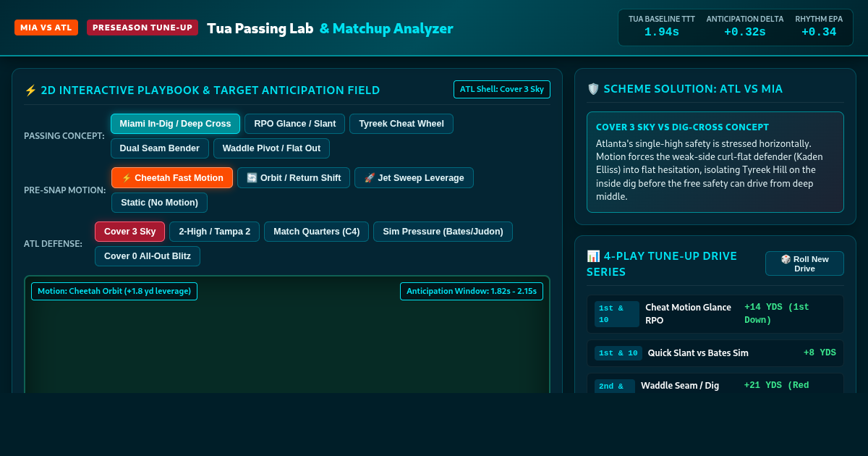Click Motion: Cheetah Orbit leverage label
This screenshot has width=868, height=456.
click(x=114, y=291)
